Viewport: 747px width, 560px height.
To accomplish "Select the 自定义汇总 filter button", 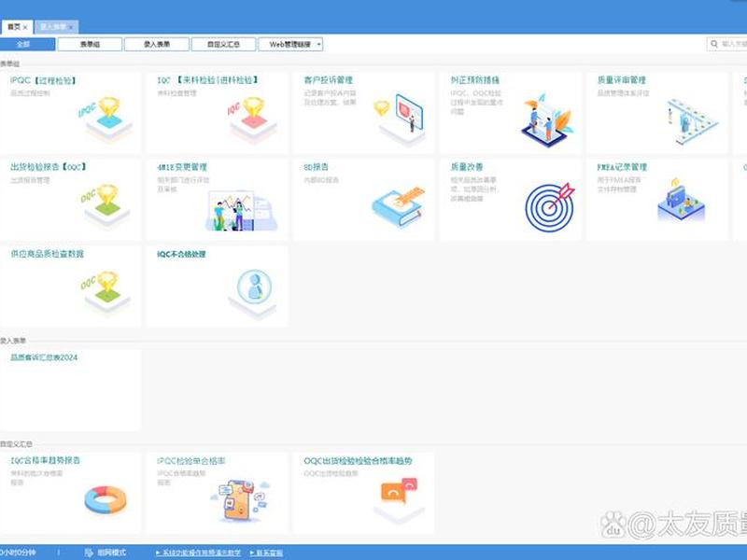I will (223, 44).
